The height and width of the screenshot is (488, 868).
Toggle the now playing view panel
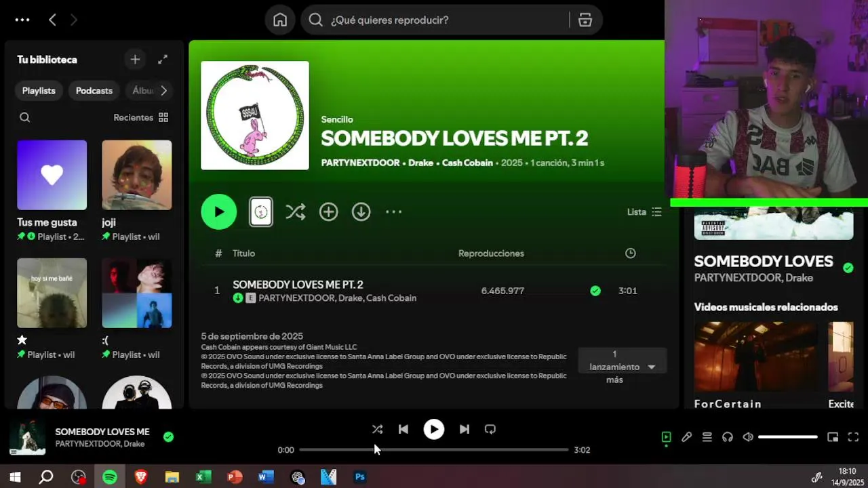pyautogui.click(x=667, y=437)
